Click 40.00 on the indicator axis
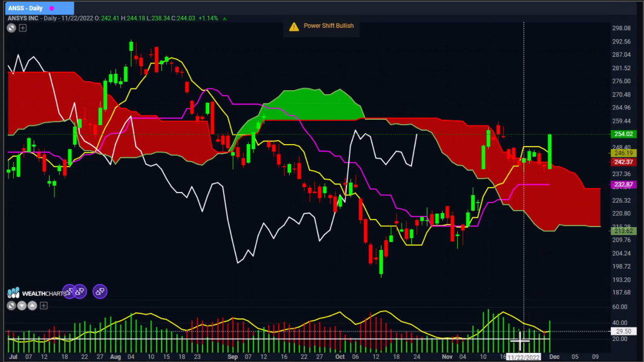 click(620, 323)
